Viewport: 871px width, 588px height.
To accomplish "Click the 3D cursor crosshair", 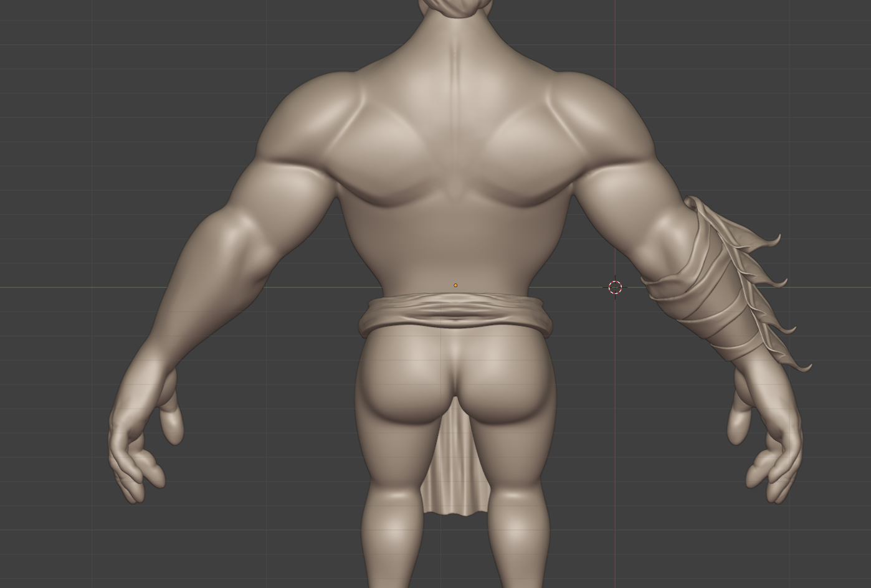I will [615, 287].
